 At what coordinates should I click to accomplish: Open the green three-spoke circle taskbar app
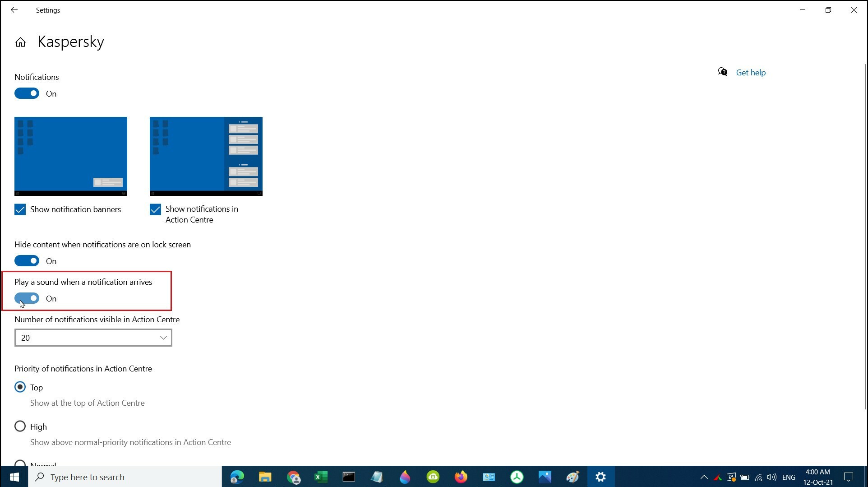517,477
